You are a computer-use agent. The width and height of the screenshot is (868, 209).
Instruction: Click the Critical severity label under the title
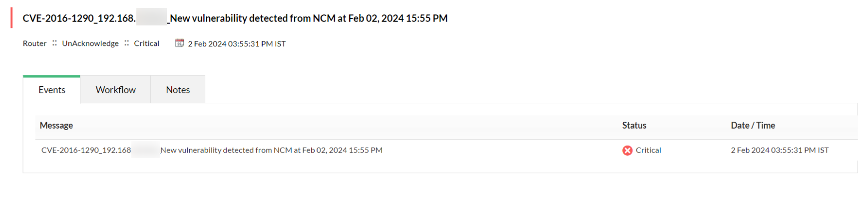[146, 43]
